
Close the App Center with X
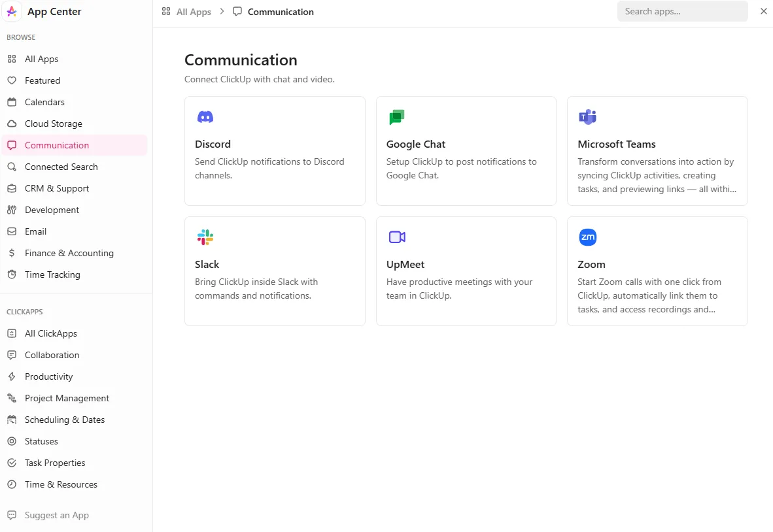pyautogui.click(x=764, y=11)
